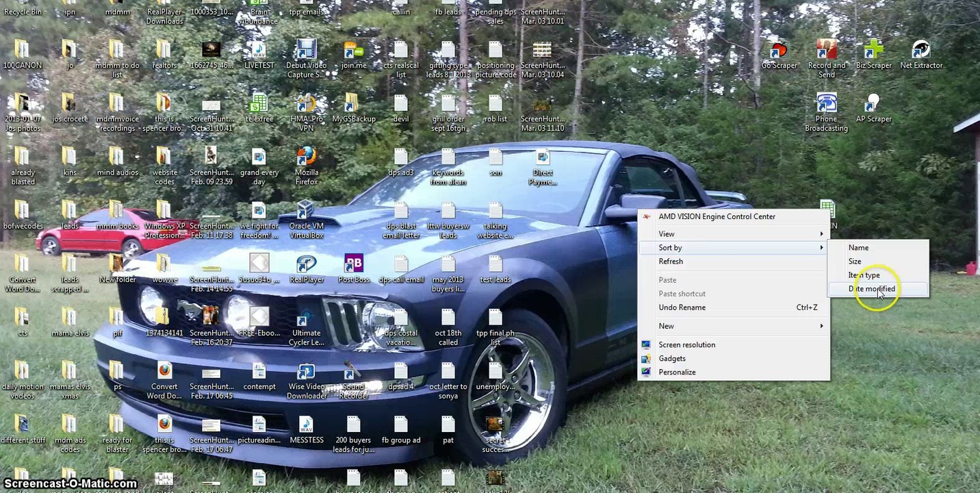
Task: Sort desktop icons by Size
Action: click(x=879, y=262)
